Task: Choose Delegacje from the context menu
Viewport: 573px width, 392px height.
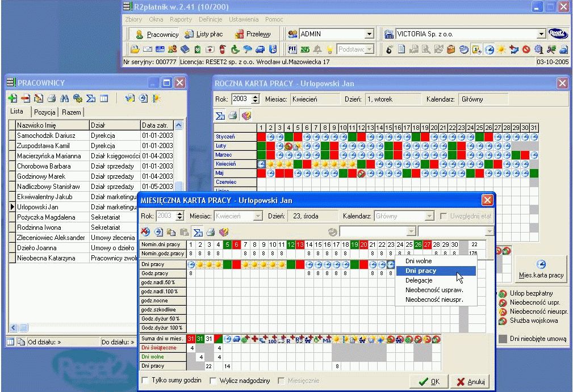Action: pyautogui.click(x=436, y=280)
